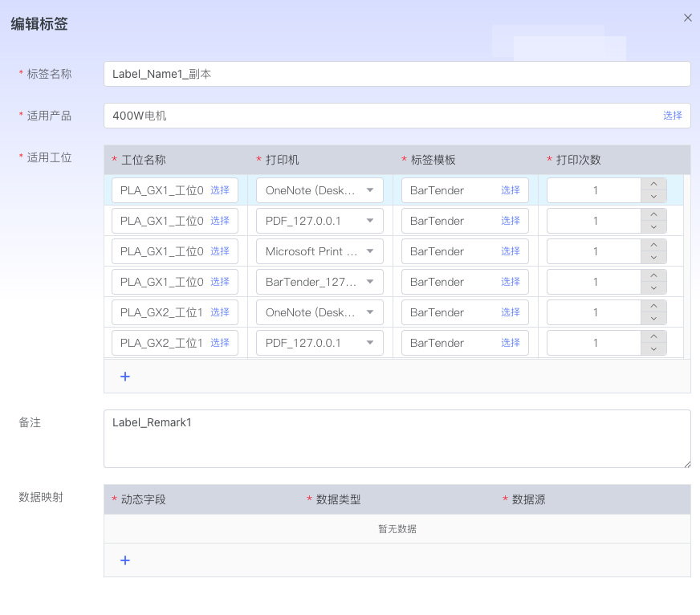Click into the 备注 textarea
The width and height of the screenshot is (700, 615).
coord(397,438)
